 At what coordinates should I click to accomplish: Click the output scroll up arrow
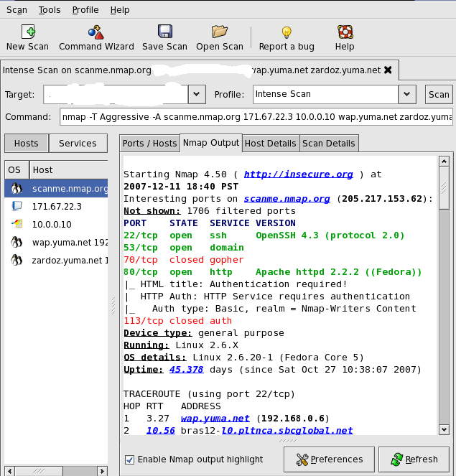[x=445, y=162]
